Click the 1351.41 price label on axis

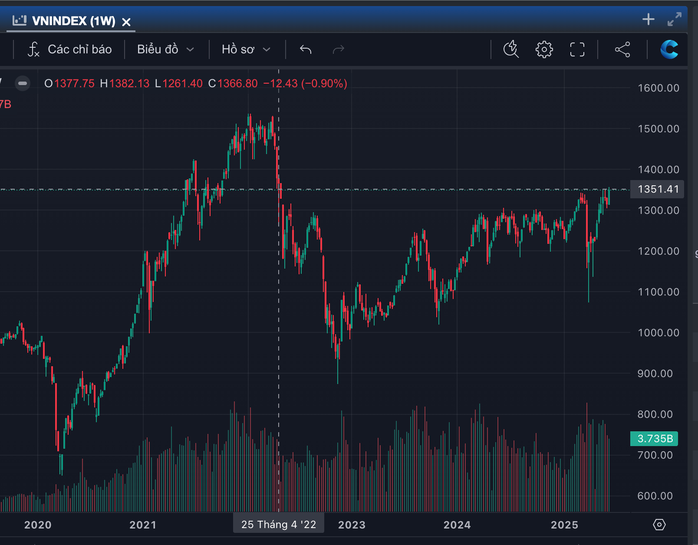tap(658, 190)
